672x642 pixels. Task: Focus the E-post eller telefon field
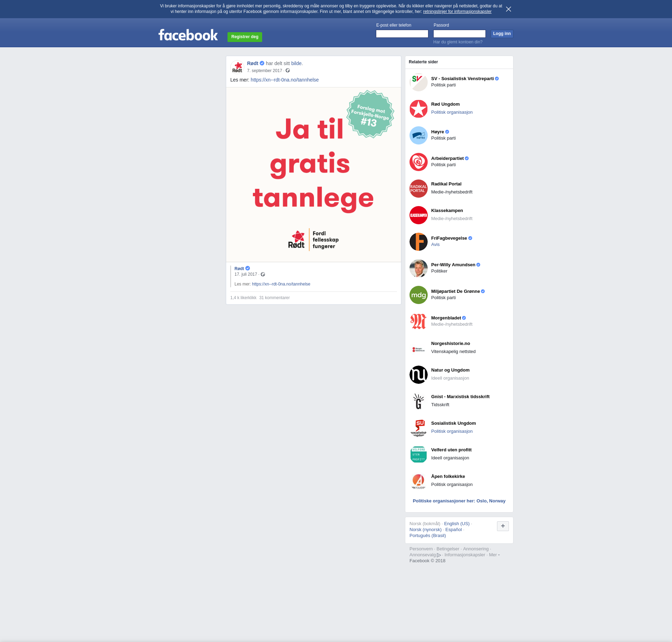[x=402, y=34]
